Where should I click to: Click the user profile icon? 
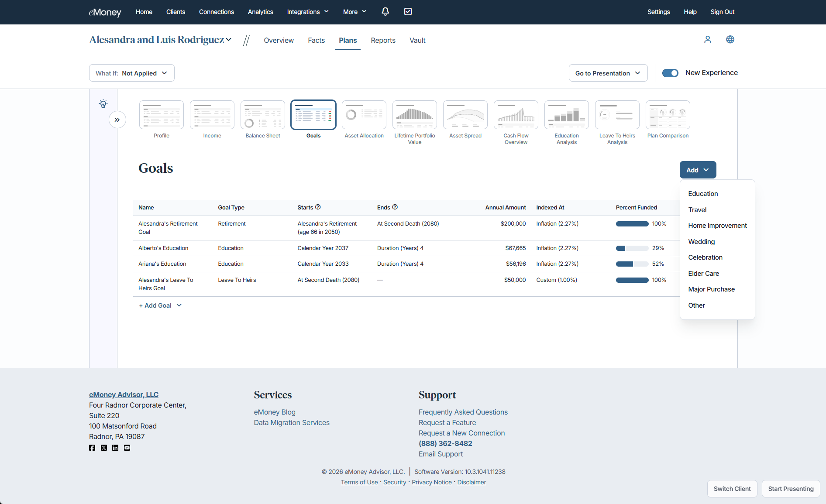tap(708, 40)
